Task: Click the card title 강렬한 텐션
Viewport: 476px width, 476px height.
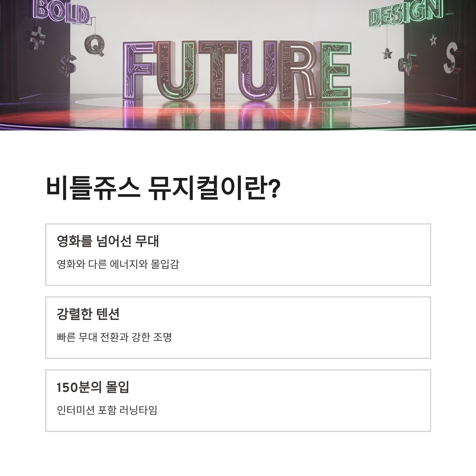Action: point(88,314)
